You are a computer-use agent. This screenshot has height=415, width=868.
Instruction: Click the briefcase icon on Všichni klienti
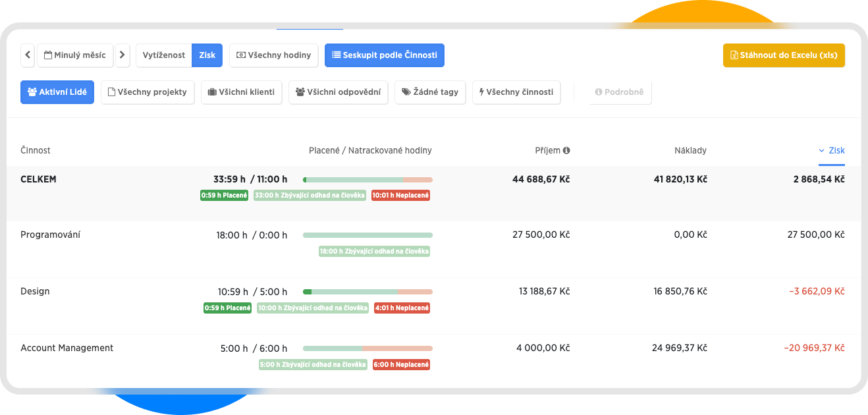point(212,92)
